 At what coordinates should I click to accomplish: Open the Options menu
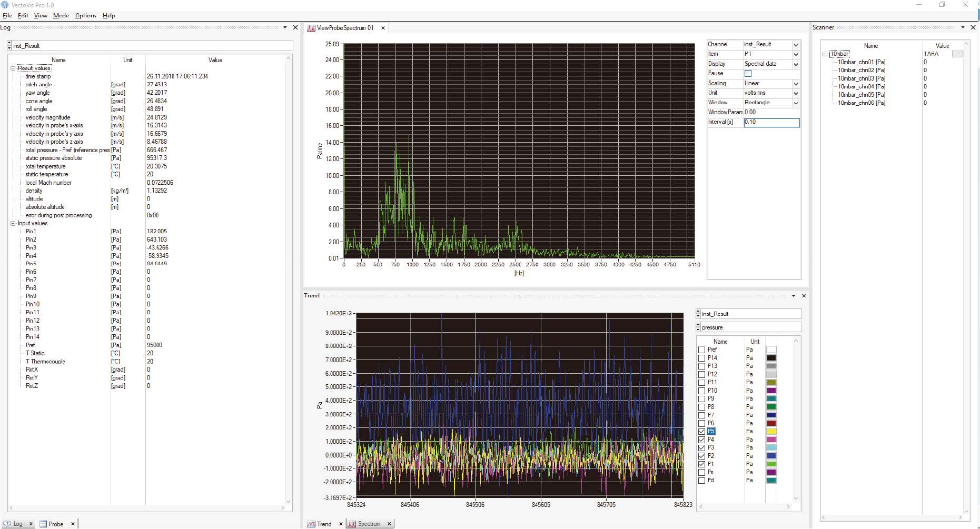(85, 15)
